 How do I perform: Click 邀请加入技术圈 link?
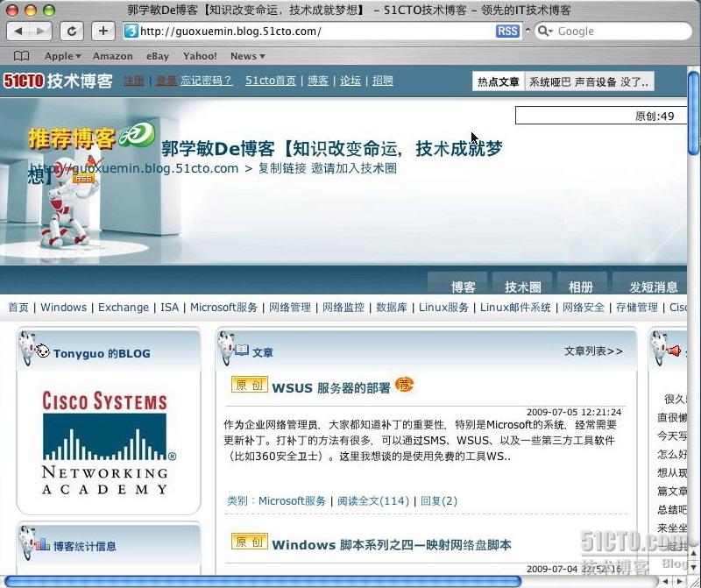click(354, 168)
